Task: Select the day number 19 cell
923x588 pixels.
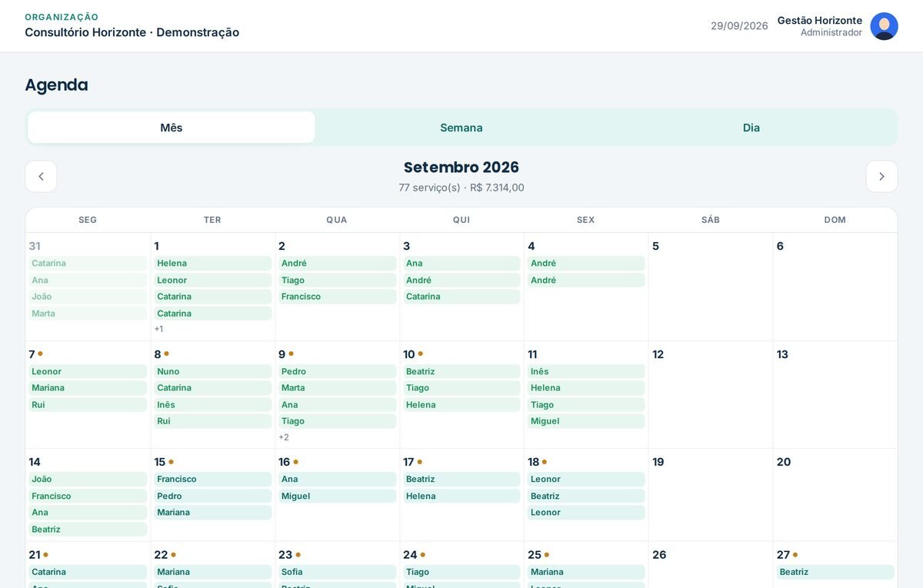Action: point(711,495)
